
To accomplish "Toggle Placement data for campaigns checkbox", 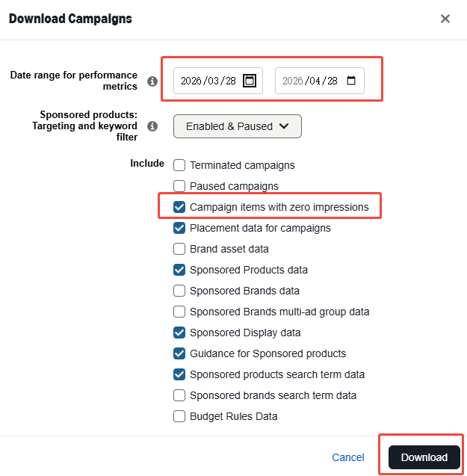I will click(179, 228).
